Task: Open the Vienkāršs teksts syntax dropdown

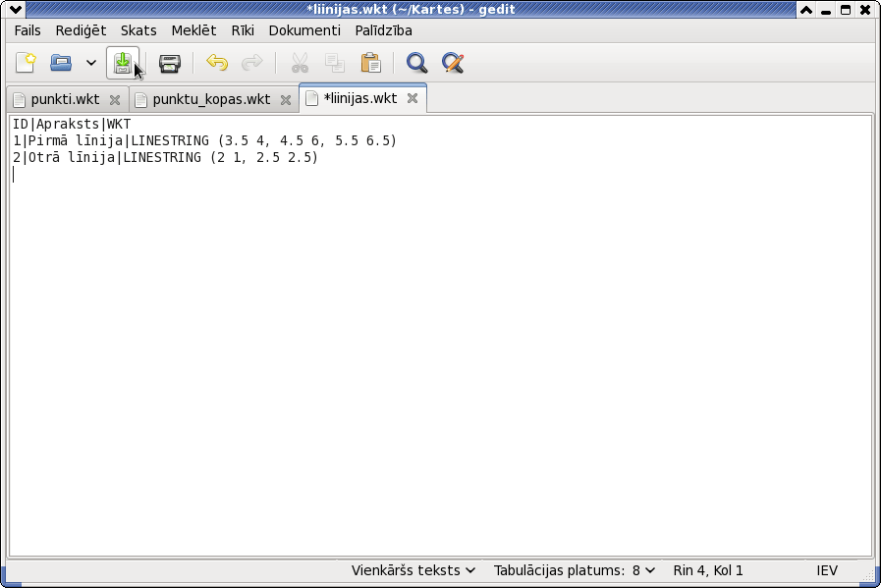Action: coord(413,570)
